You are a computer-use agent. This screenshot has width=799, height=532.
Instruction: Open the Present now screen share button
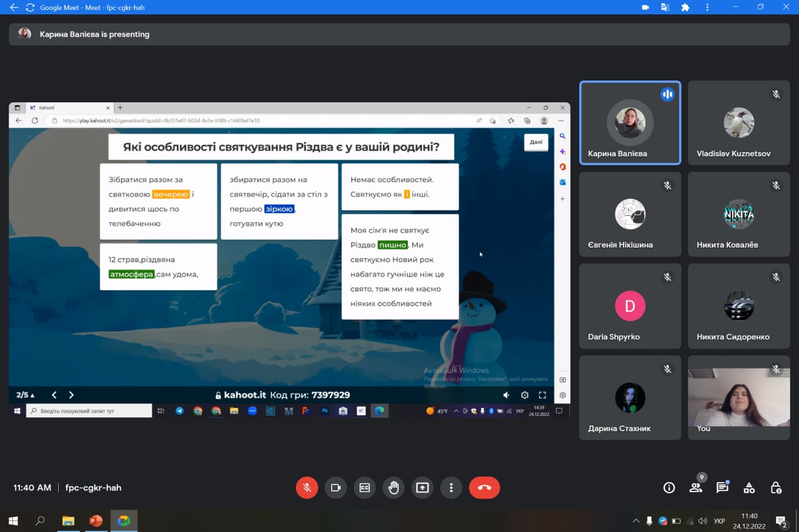click(x=423, y=488)
